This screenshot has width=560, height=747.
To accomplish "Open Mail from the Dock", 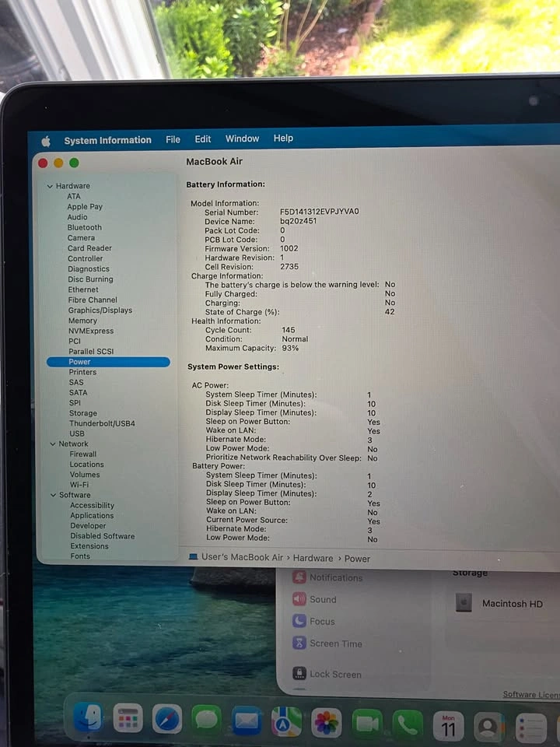I will [247, 722].
